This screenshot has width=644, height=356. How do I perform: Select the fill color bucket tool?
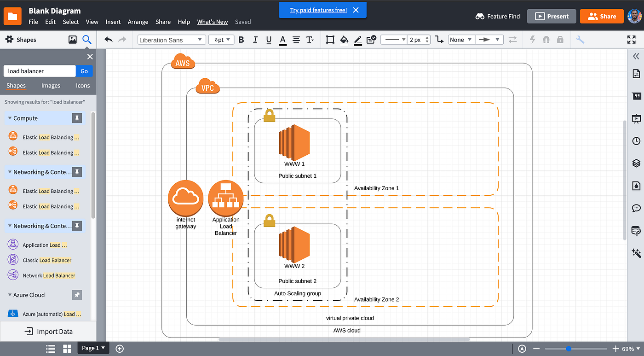pyautogui.click(x=344, y=40)
